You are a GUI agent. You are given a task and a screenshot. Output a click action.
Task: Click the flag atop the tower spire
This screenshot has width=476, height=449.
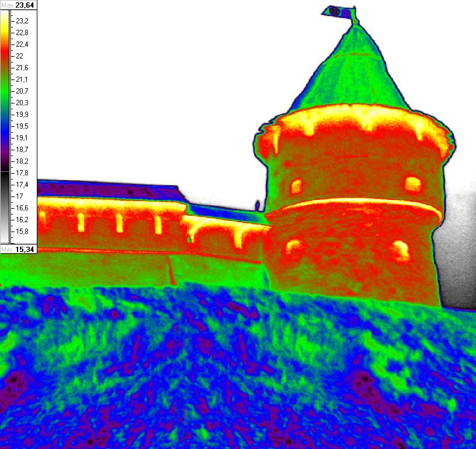pos(340,13)
